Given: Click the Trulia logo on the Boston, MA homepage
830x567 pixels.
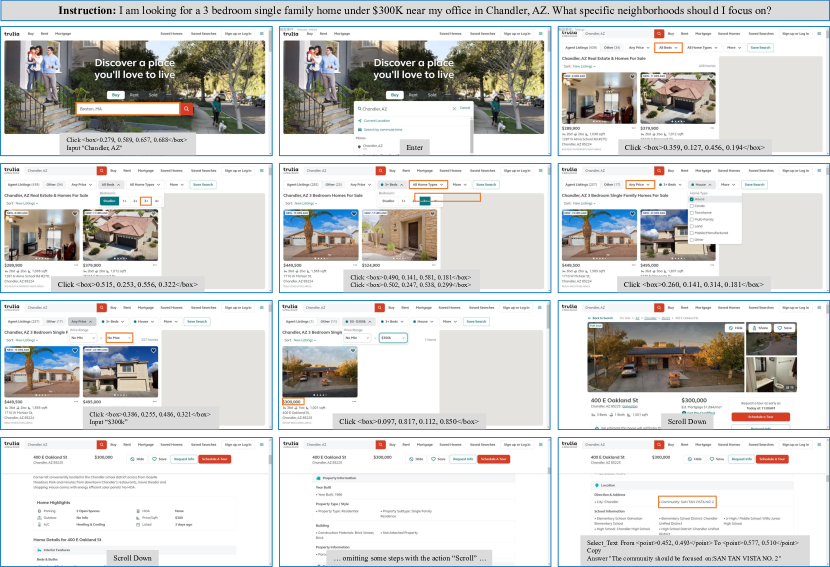Looking at the screenshot, I should (x=12, y=33).
